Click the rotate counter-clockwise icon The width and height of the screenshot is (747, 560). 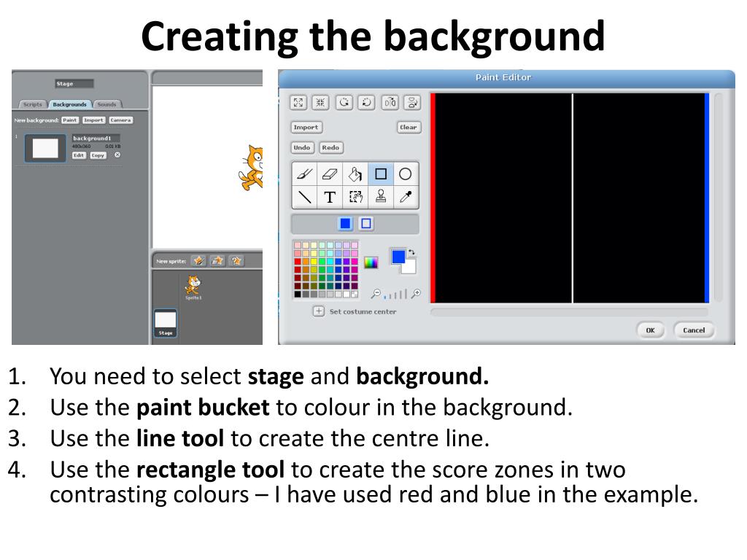click(344, 102)
